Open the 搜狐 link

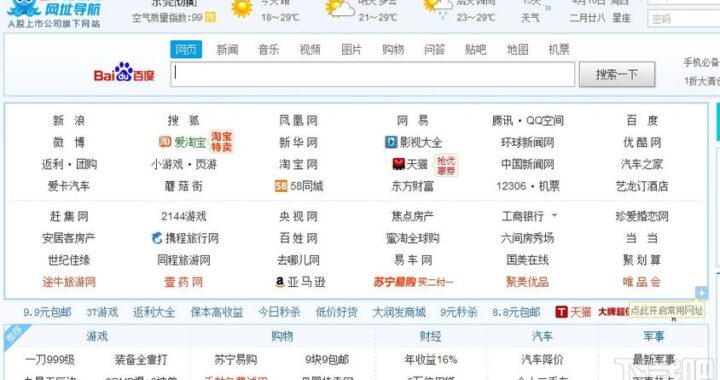click(184, 120)
